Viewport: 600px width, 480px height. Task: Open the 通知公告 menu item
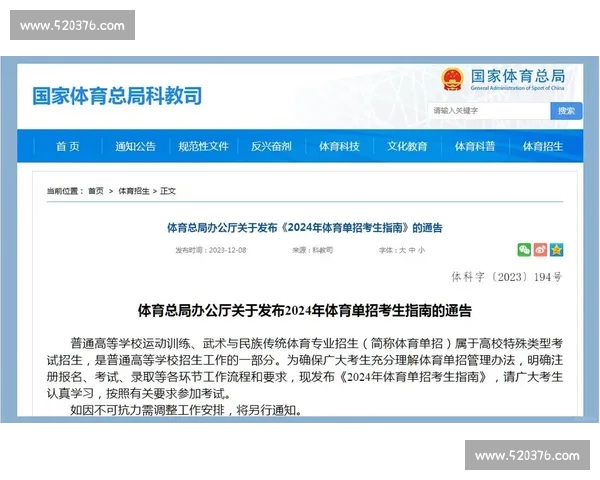pos(135,146)
